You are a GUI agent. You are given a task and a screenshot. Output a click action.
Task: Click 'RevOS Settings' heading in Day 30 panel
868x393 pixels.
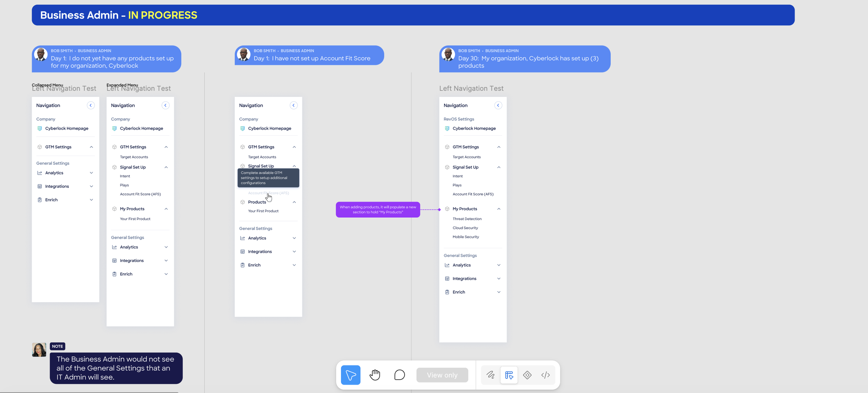click(459, 119)
